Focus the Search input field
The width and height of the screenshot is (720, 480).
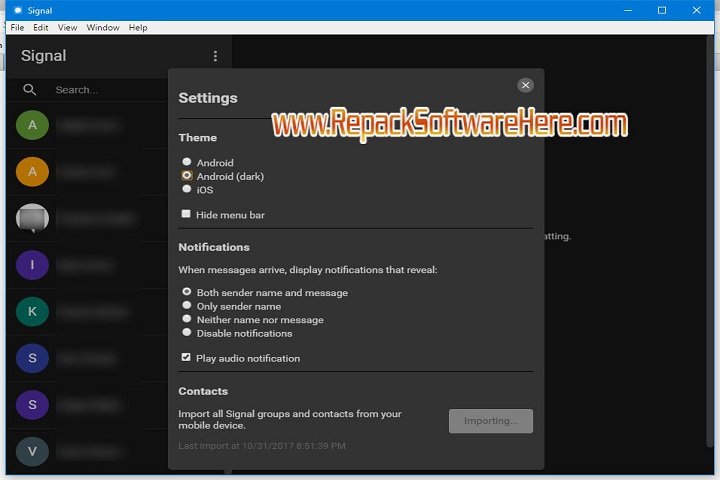[x=108, y=90]
